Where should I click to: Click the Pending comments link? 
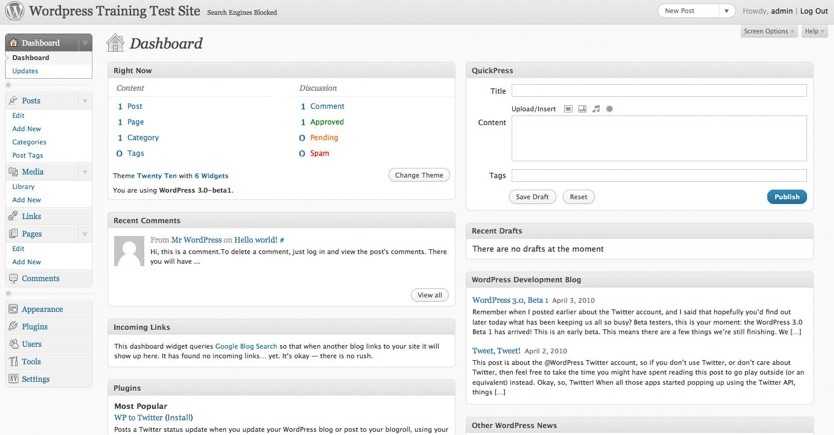(324, 137)
